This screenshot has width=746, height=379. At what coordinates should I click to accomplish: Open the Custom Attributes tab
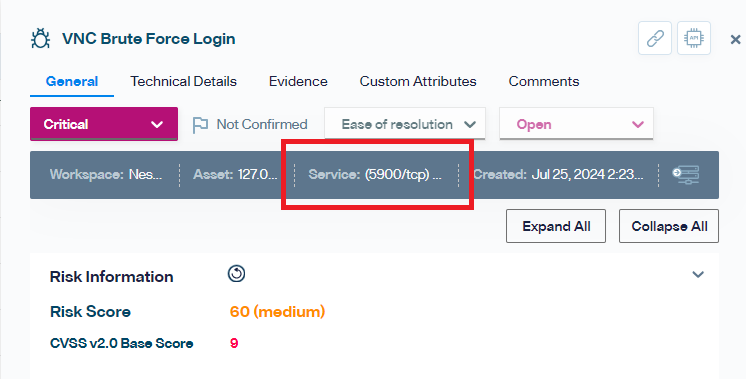coord(418,81)
